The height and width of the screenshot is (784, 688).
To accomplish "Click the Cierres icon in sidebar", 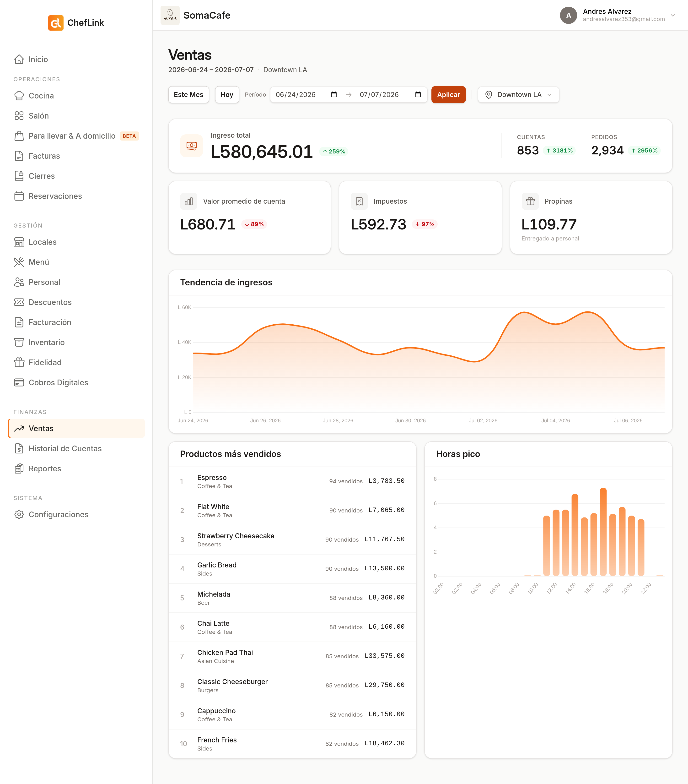I will [19, 176].
